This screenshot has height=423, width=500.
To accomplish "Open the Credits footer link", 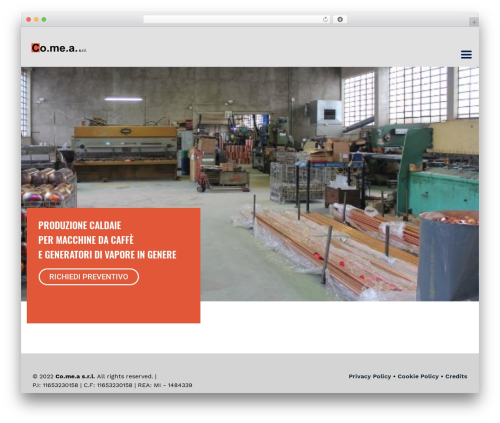I will tap(456, 376).
